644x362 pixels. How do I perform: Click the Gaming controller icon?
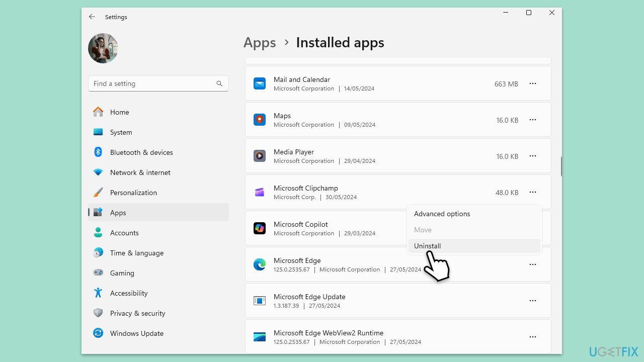pyautogui.click(x=98, y=273)
